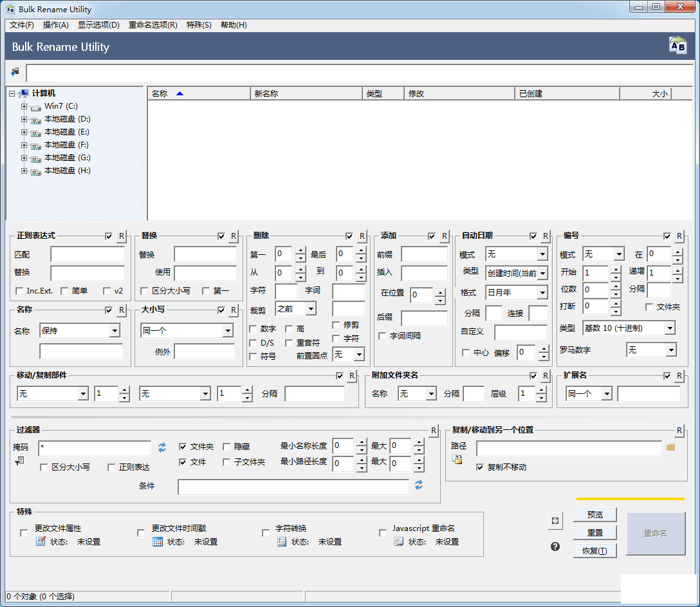Click the 重置 button
The height and width of the screenshot is (607, 700).
tap(595, 532)
